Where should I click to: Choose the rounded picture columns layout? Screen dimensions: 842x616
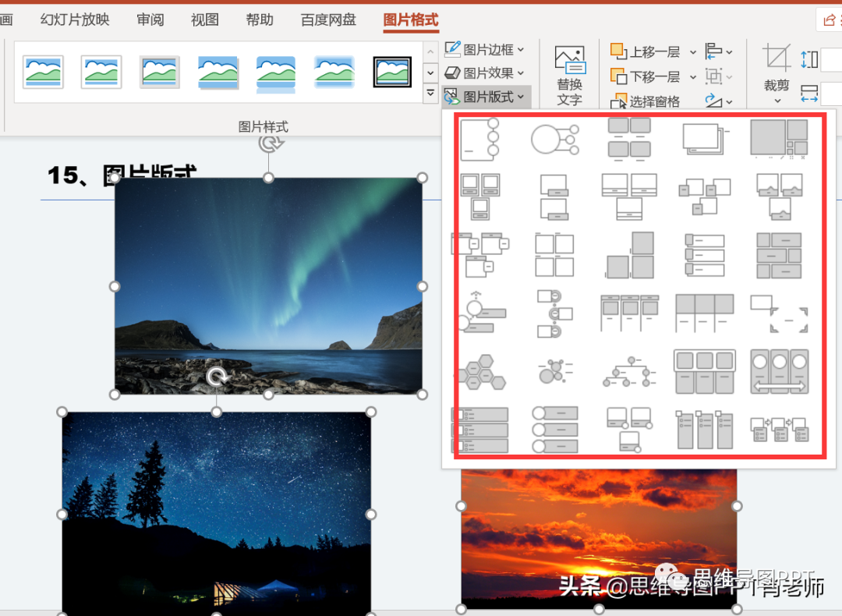(705, 372)
